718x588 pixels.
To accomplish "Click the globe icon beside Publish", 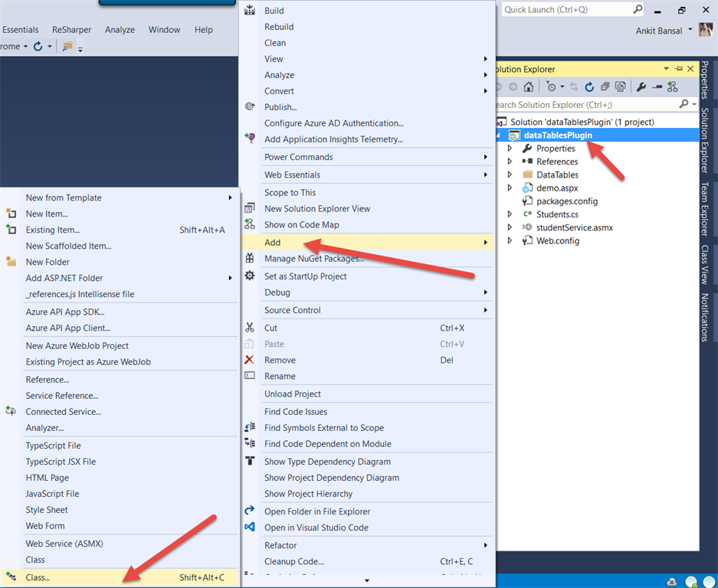I will click(250, 106).
